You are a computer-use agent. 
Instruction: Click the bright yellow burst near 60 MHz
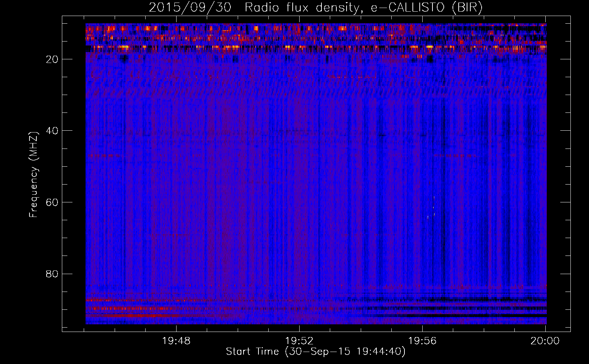point(433,207)
